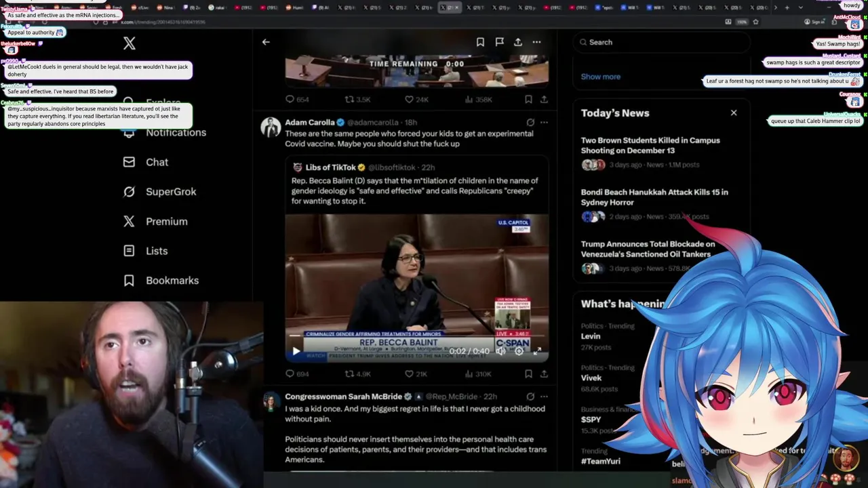868x488 pixels.
Task: Click the Chat envelope icon
Action: pyautogui.click(x=129, y=162)
